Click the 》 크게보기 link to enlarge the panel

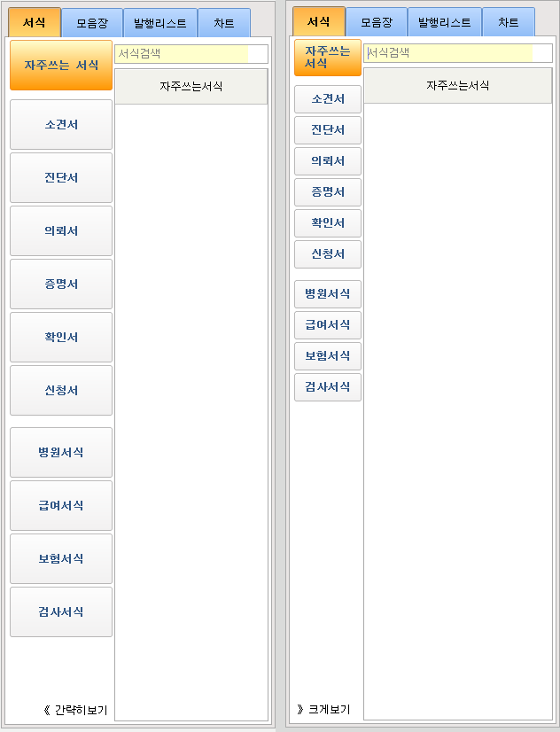(x=323, y=710)
